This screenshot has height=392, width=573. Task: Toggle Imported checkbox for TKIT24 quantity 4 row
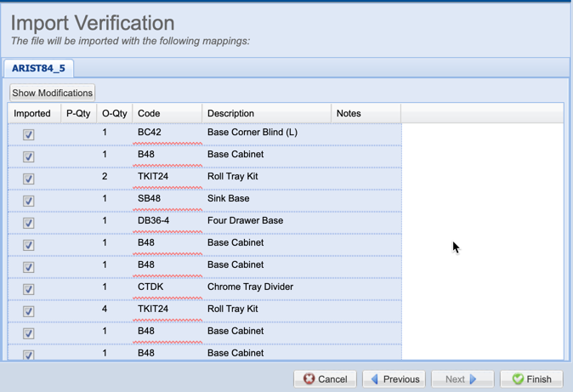click(x=29, y=311)
